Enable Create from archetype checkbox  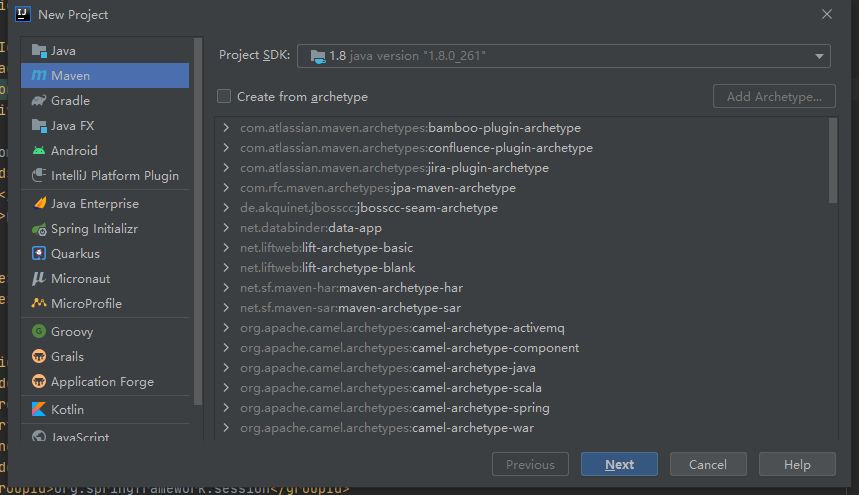[x=224, y=96]
